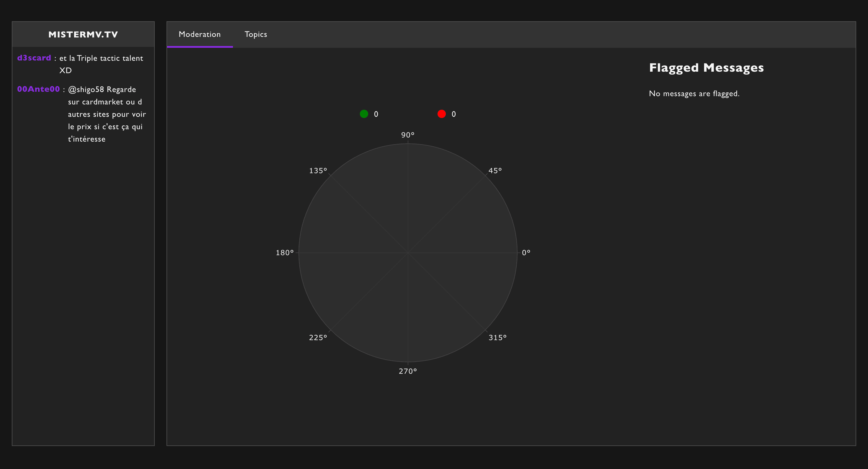
Task: Switch to the Moderation tab
Action: click(200, 34)
